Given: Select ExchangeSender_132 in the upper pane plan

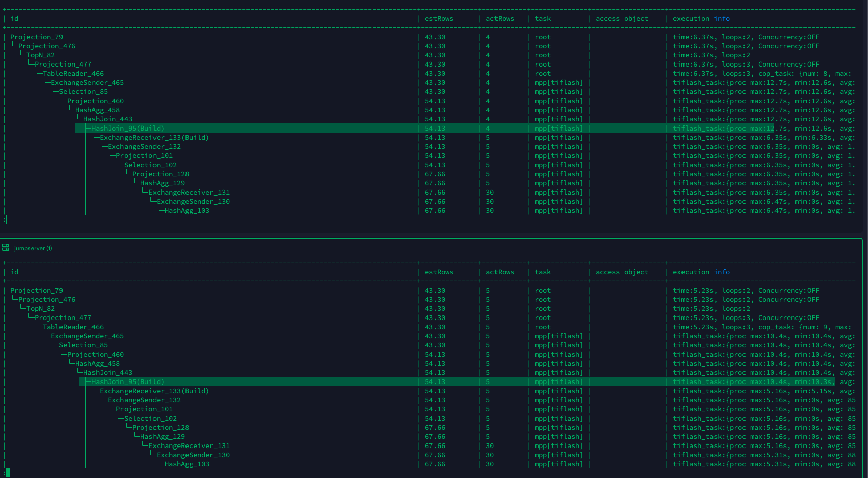Looking at the screenshot, I should [x=144, y=147].
